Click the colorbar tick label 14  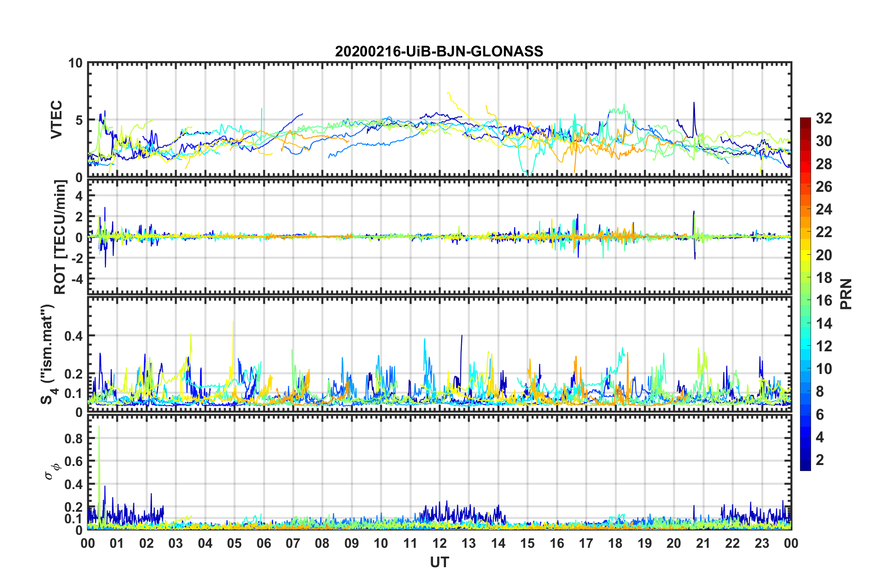tap(824, 324)
